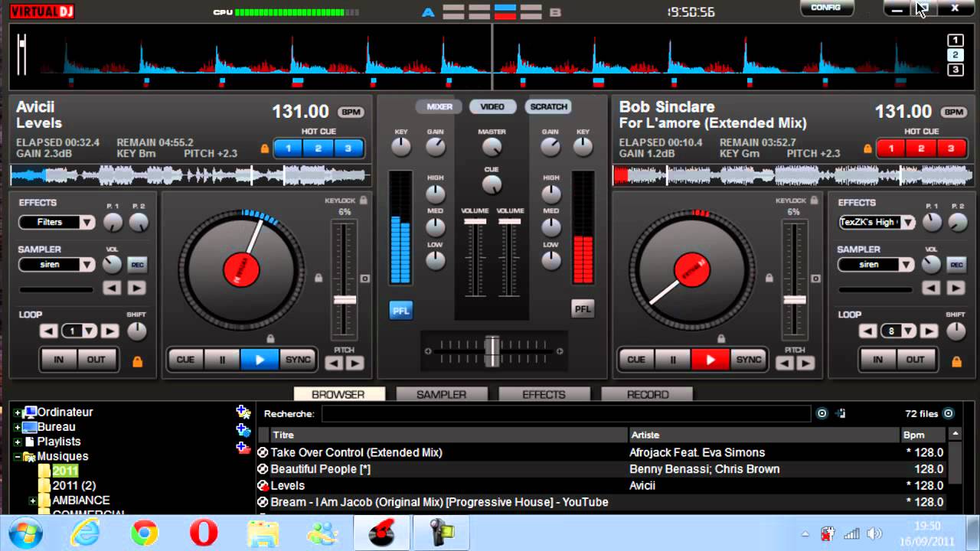
Task: Click previous sample arrow on right sampler
Action: point(931,289)
